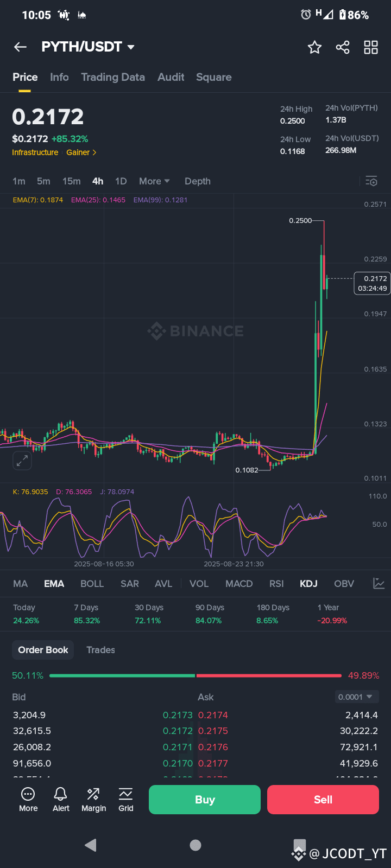Tap the green Buy button
This screenshot has height=868, width=391.
[205, 800]
